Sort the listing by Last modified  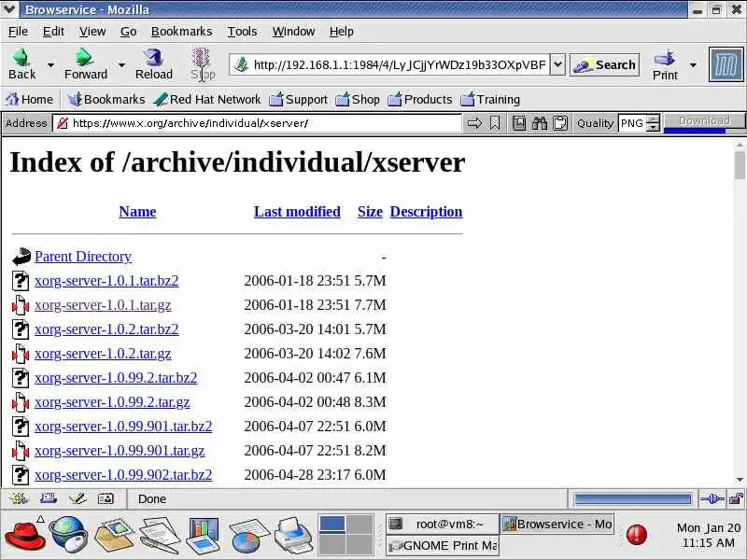(x=297, y=212)
